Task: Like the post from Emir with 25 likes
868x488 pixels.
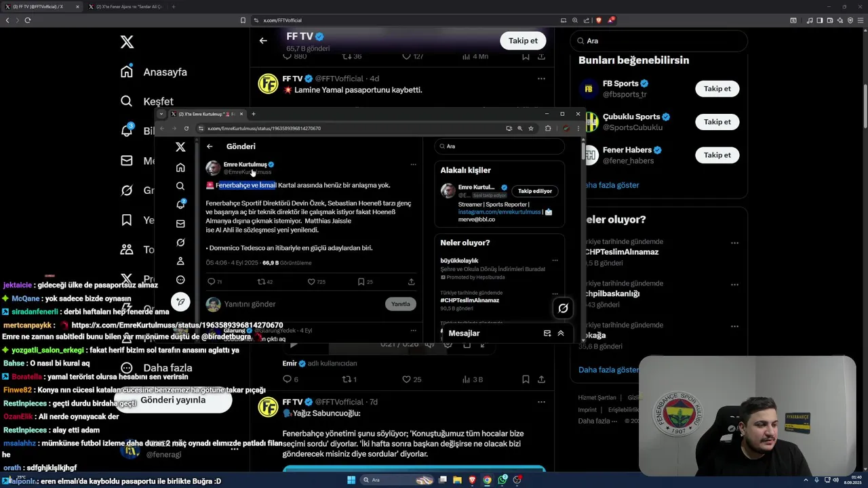Action: [412, 380]
